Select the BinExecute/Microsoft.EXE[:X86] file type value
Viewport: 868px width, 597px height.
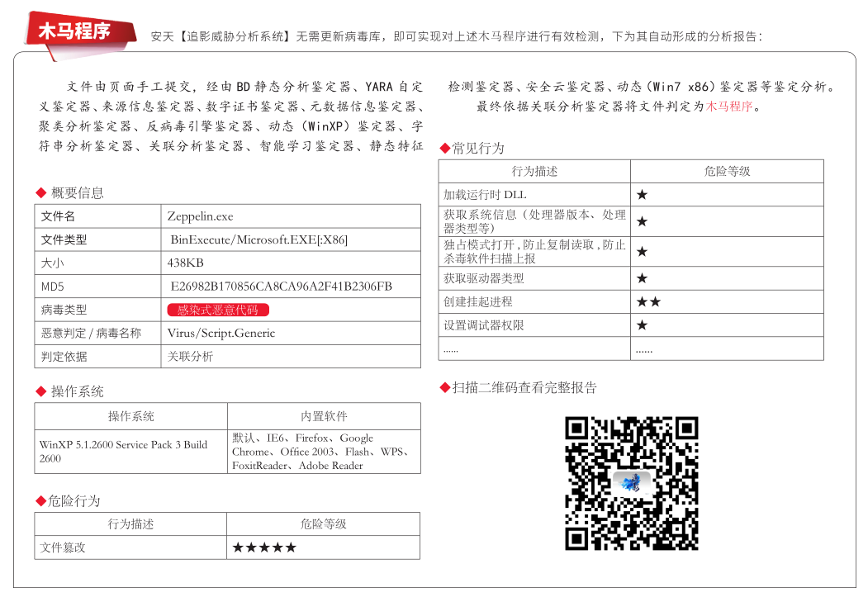tap(259, 239)
